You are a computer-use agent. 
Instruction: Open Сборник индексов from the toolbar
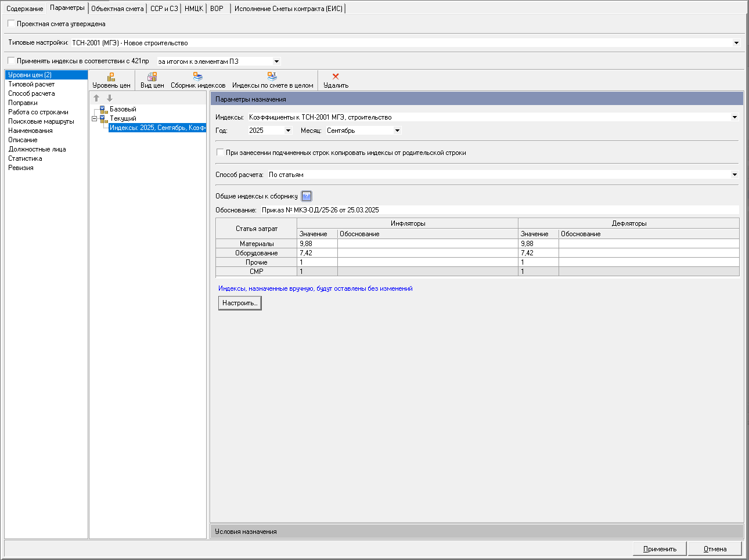click(x=198, y=77)
